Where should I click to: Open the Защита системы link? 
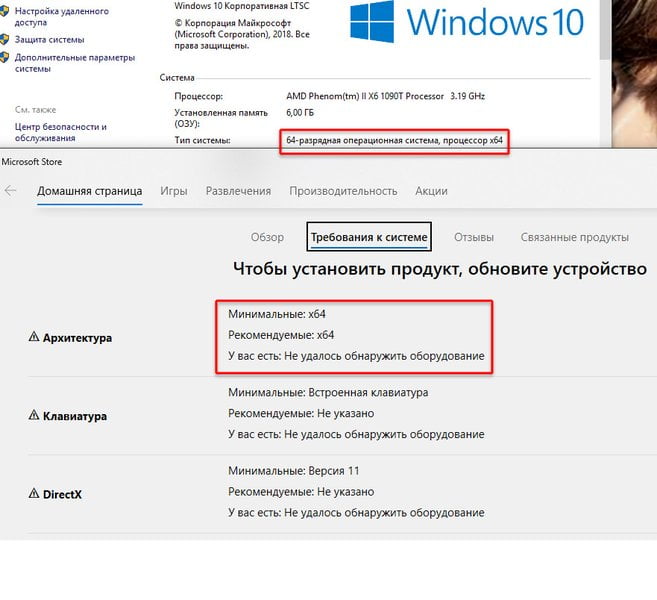pyautogui.click(x=49, y=40)
